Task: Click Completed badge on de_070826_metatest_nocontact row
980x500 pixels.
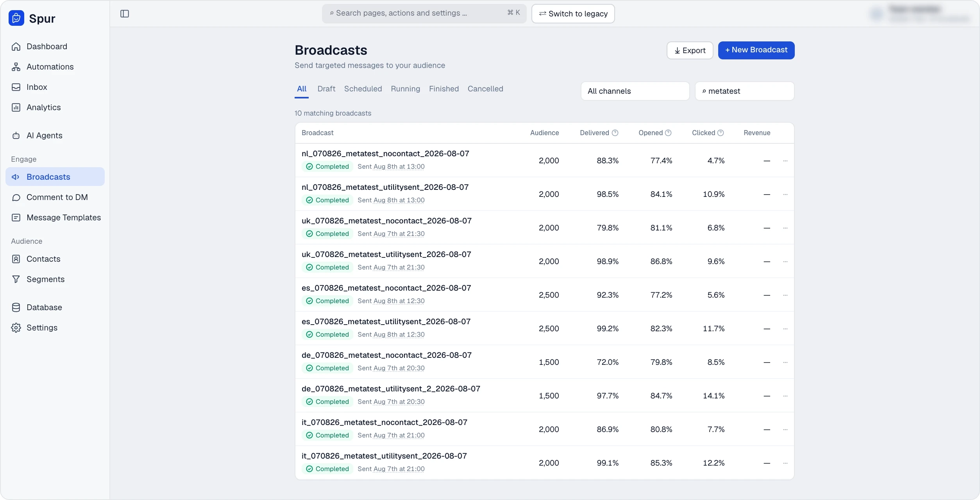Action: click(x=327, y=368)
